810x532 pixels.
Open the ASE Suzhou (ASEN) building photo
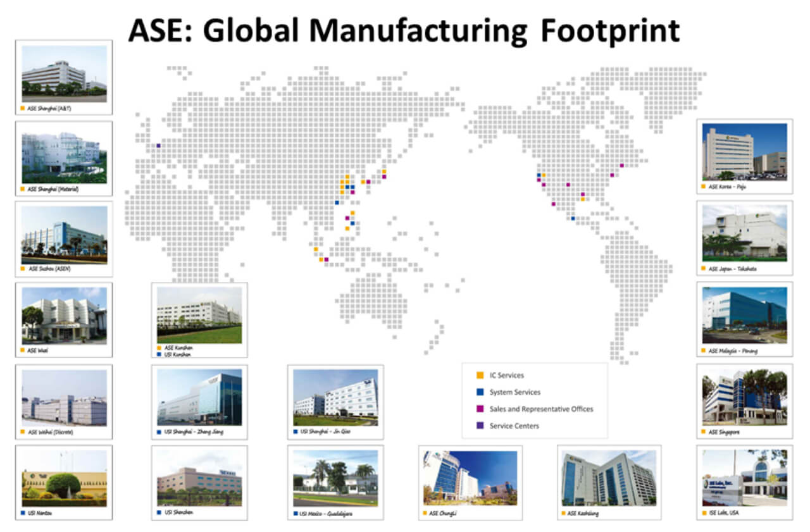click(x=64, y=235)
